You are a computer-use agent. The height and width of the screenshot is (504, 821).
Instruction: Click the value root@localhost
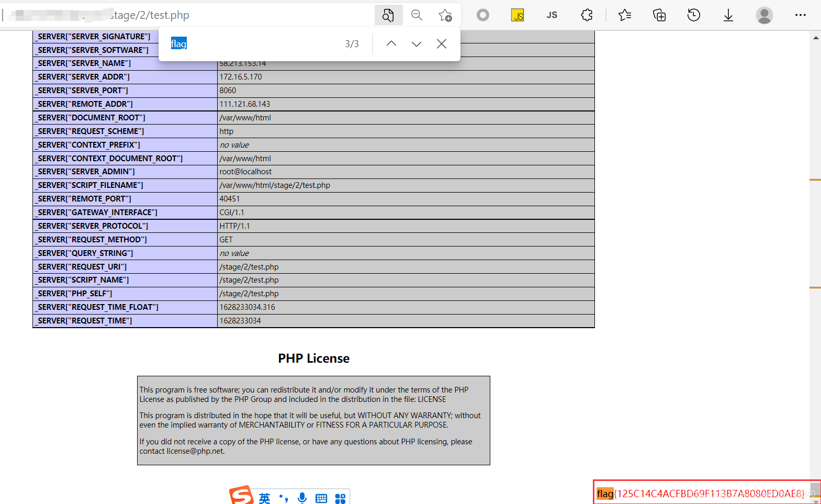pos(245,172)
